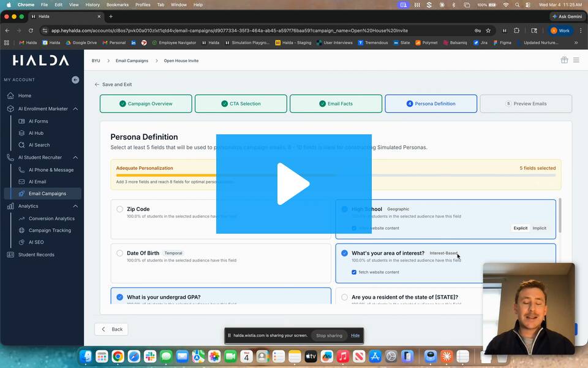This screenshot has width=588, height=368.
Task: Click the Wi-Fi icon in the menu bar
Action: (505, 5)
